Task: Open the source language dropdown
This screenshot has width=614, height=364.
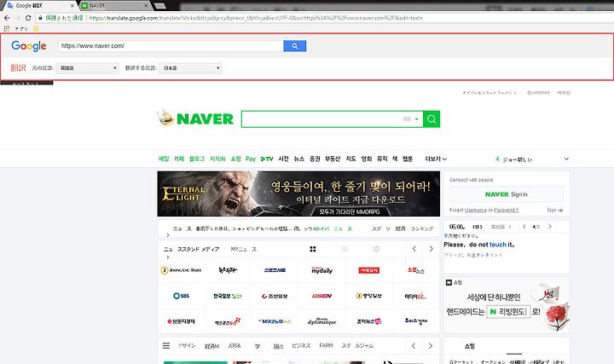Action: pos(87,68)
